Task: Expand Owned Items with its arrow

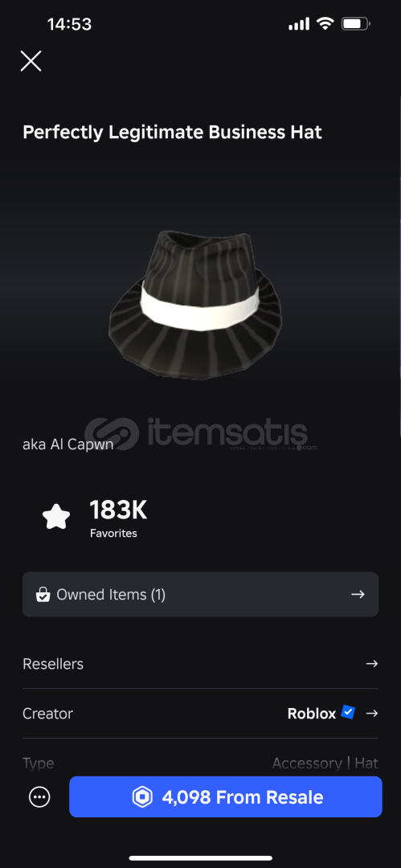Action: click(x=358, y=595)
